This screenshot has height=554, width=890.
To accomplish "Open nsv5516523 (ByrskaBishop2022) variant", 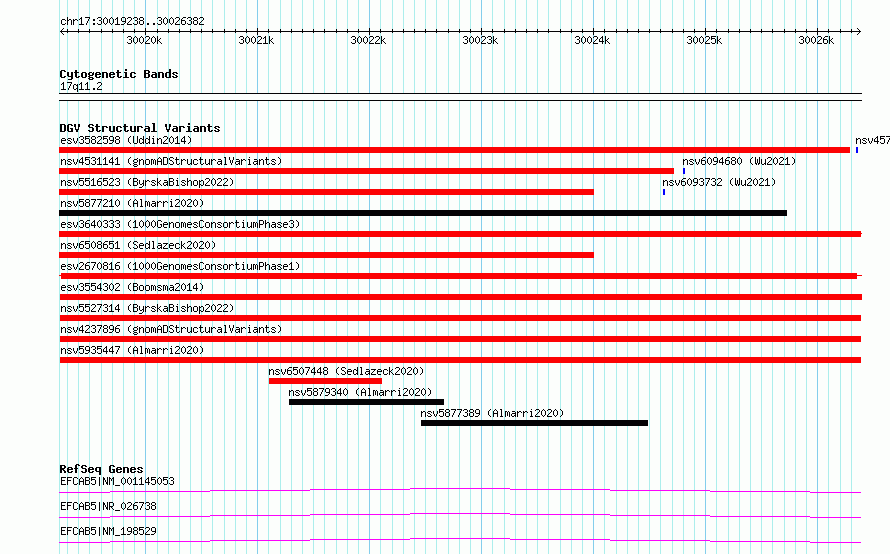I will pos(326,192).
